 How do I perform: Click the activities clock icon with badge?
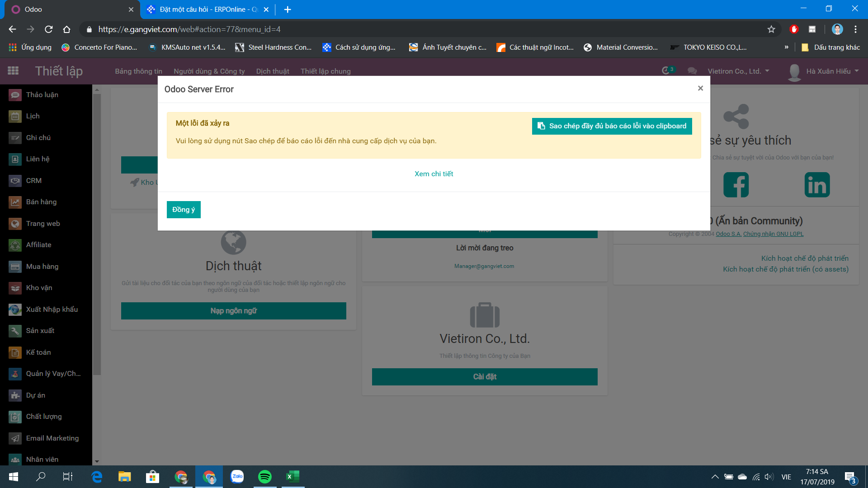click(x=668, y=70)
